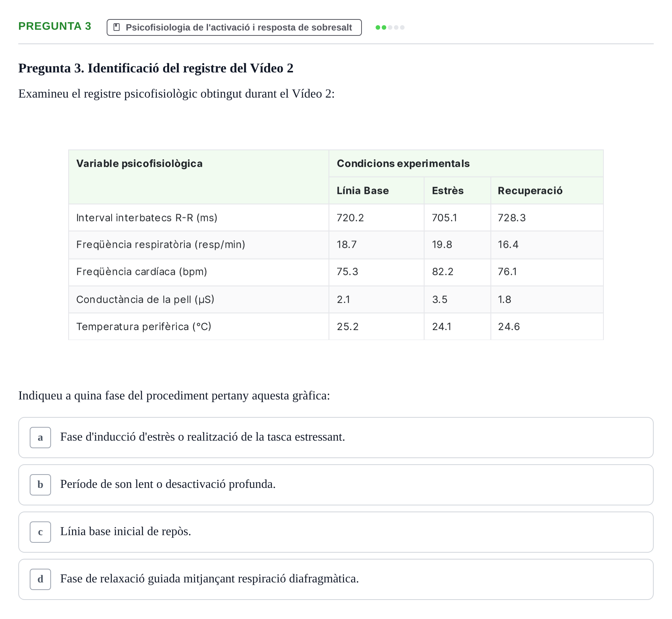672x619 pixels.
Task: Click the value 75.3 in the table
Action: coord(347,271)
